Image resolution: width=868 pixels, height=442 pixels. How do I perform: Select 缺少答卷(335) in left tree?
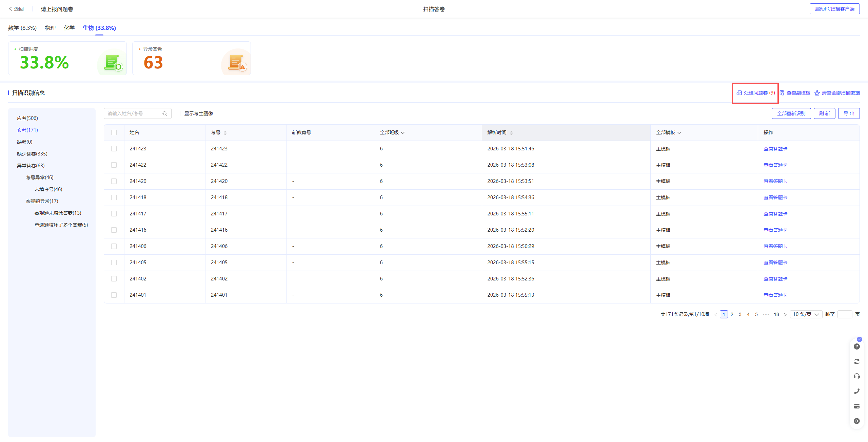coord(32,154)
